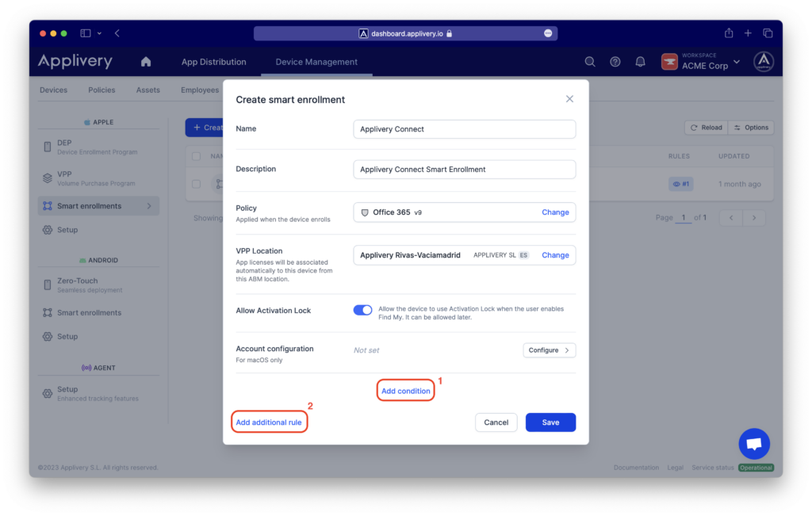Open VPP Volume Purchase Program
This screenshot has height=516, width=812.
pyautogui.click(x=98, y=178)
